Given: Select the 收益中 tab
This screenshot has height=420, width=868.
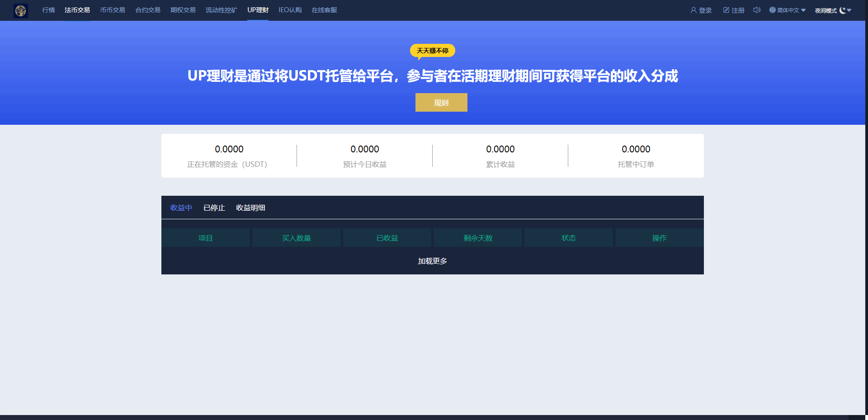Looking at the screenshot, I should pyautogui.click(x=181, y=208).
